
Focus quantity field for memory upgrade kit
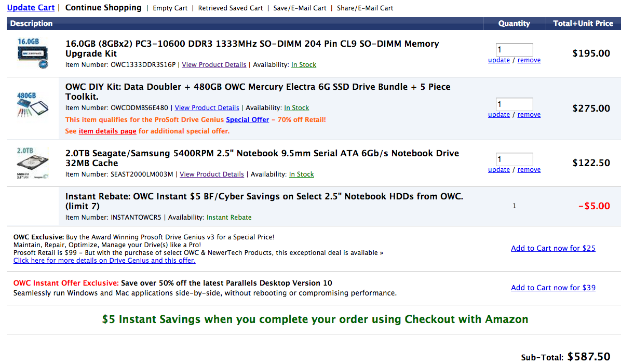tap(514, 49)
